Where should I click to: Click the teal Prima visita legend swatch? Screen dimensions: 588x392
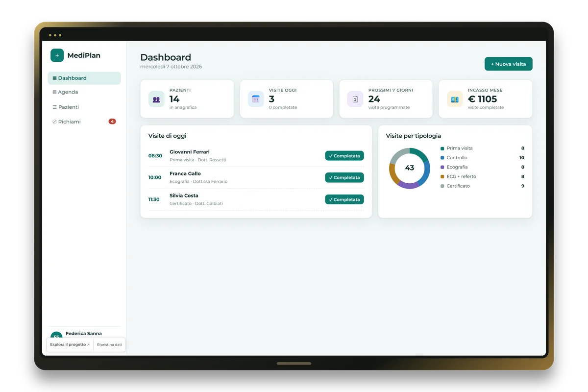[x=442, y=148]
